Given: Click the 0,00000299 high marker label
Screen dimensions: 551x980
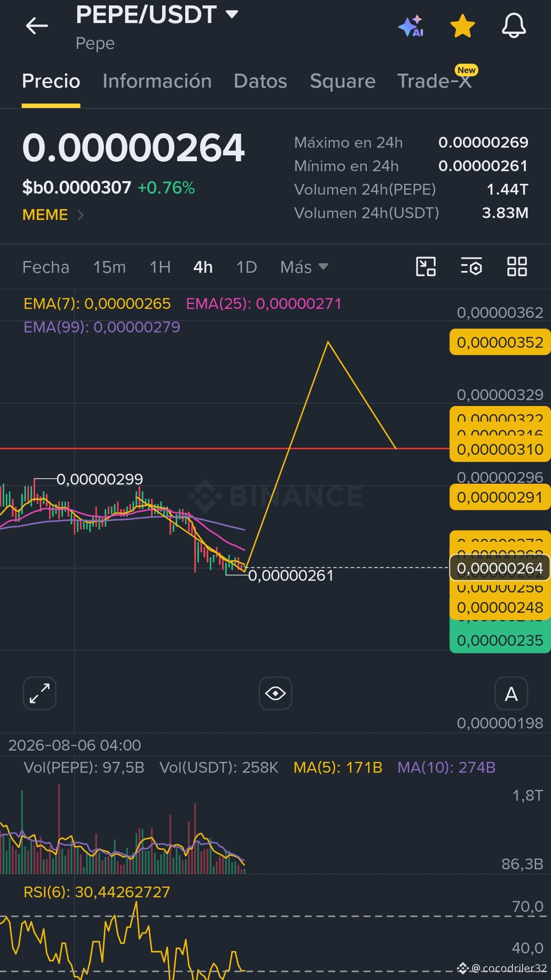Looking at the screenshot, I should click(100, 479).
